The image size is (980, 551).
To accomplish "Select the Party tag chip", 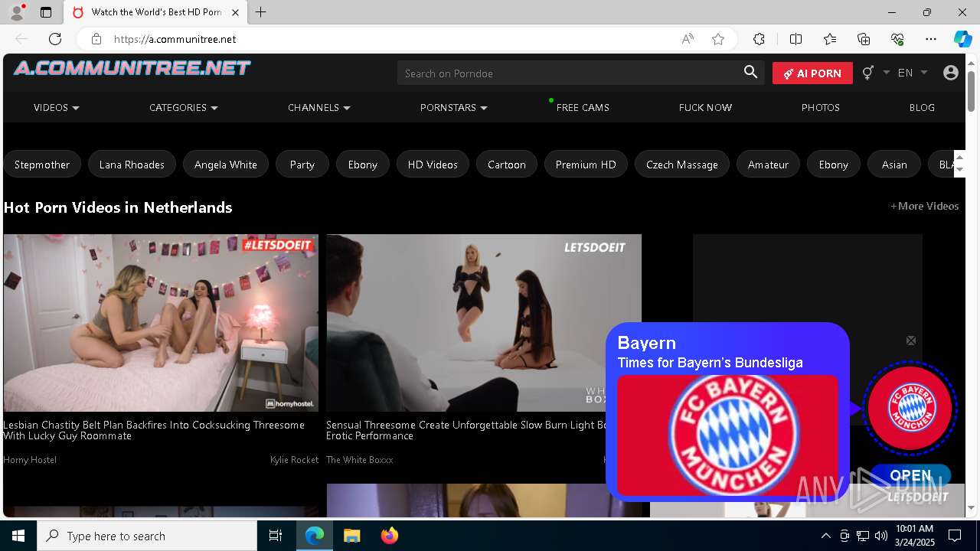I will pyautogui.click(x=302, y=165).
